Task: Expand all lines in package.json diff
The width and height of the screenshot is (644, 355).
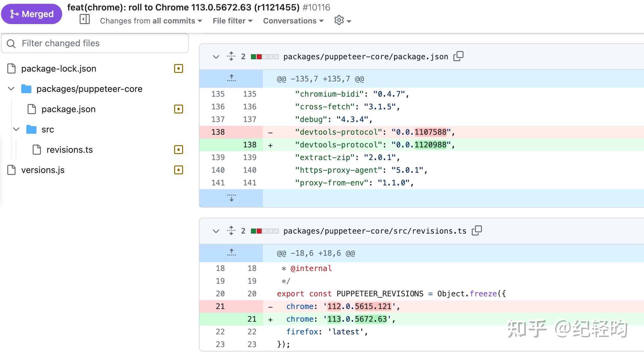Action: point(231,56)
